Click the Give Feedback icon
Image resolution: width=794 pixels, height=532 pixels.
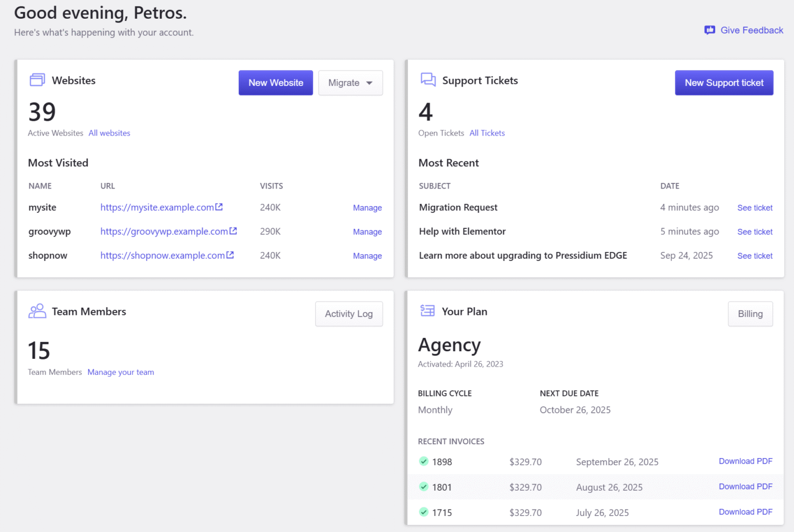[x=710, y=30]
